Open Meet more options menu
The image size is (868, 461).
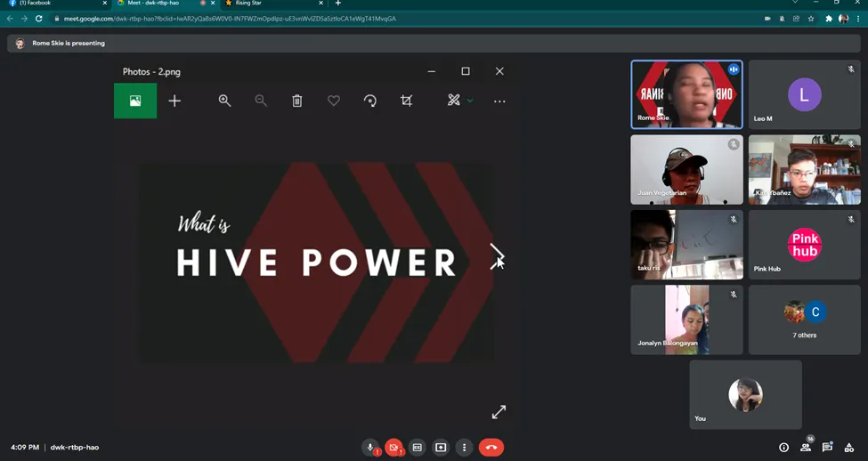click(465, 447)
